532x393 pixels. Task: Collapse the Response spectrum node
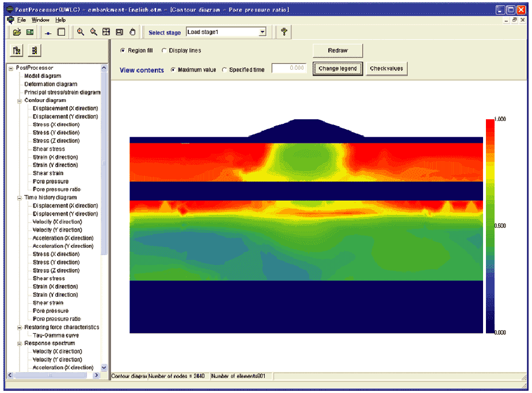[x=20, y=344]
